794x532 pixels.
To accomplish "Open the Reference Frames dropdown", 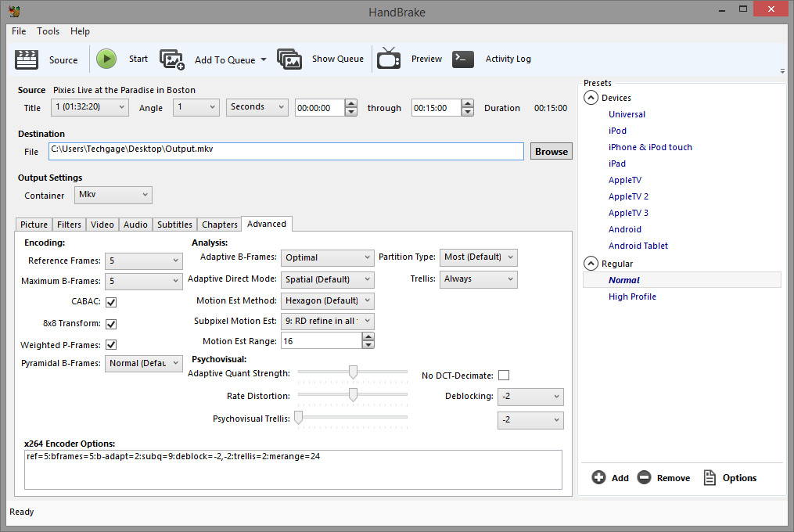I will click(x=144, y=261).
